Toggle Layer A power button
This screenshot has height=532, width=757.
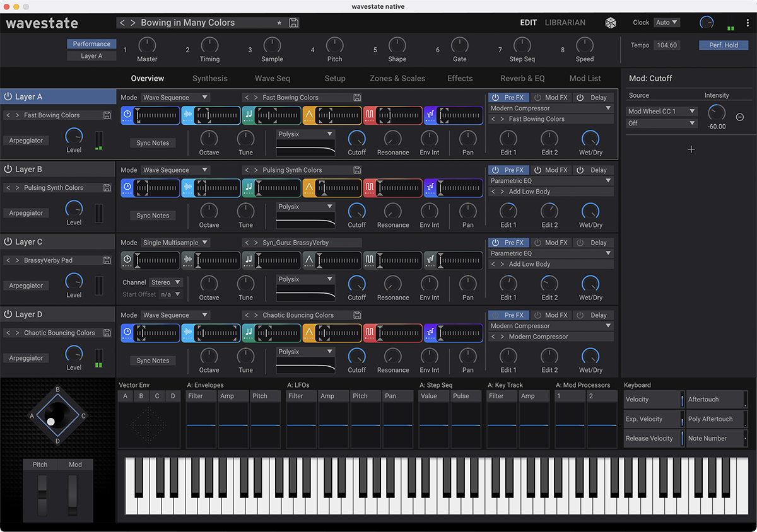click(8, 97)
